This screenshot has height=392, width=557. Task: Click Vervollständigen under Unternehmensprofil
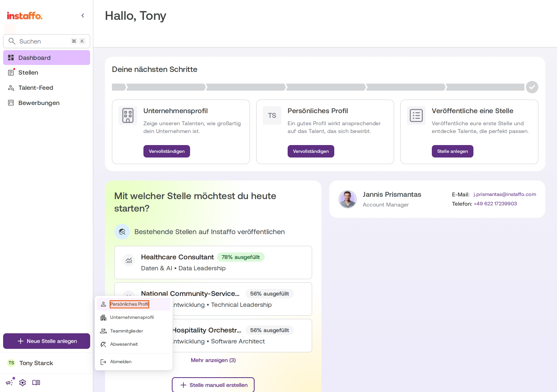pyautogui.click(x=167, y=151)
